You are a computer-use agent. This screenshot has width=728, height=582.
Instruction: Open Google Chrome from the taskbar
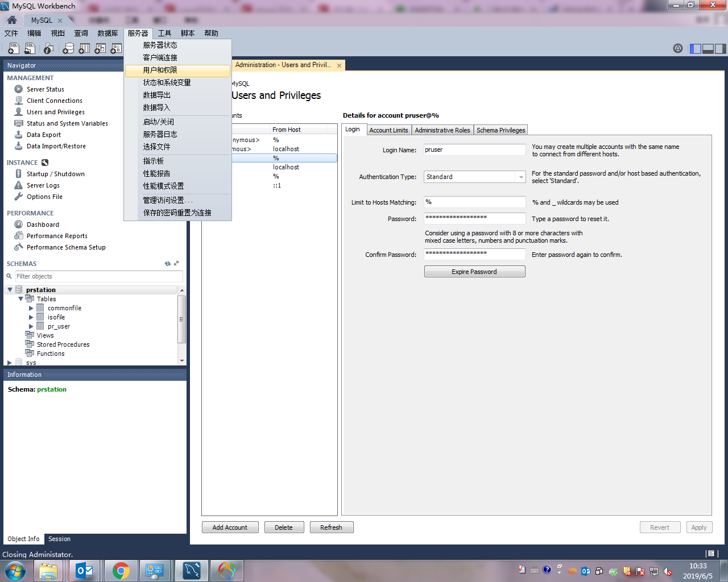(x=121, y=571)
